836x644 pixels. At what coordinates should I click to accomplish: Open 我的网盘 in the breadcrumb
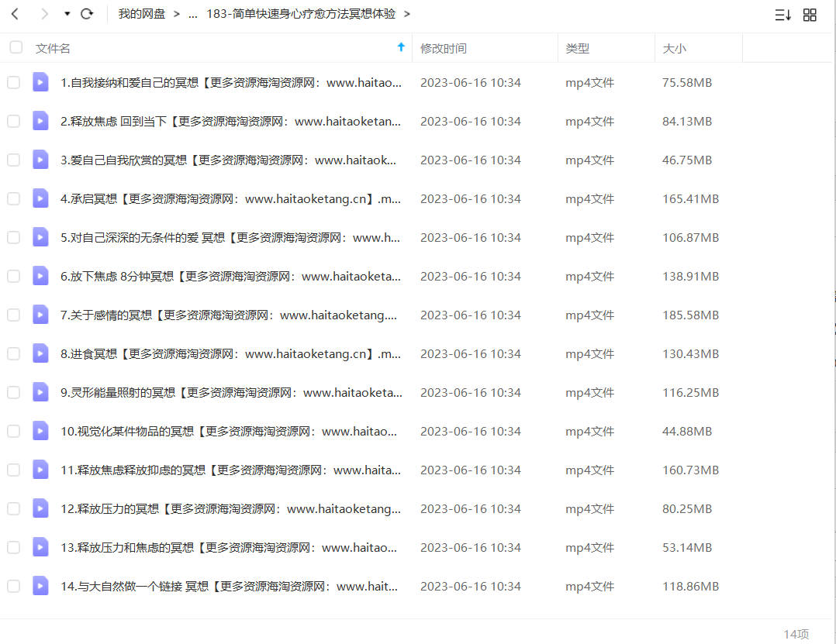coord(141,14)
